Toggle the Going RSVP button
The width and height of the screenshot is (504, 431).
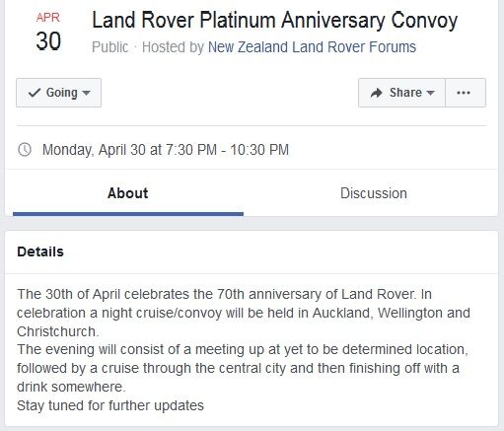[x=58, y=93]
